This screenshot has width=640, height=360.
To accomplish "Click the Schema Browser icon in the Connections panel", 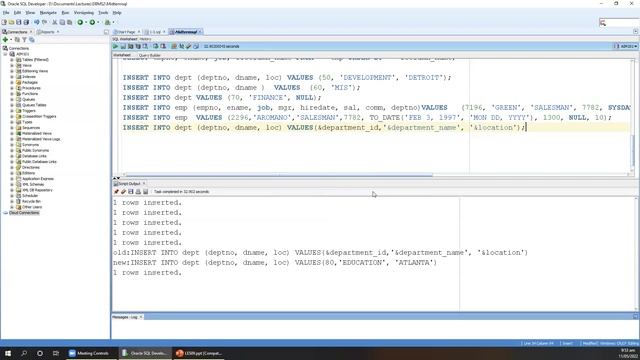I will click(x=32, y=40).
